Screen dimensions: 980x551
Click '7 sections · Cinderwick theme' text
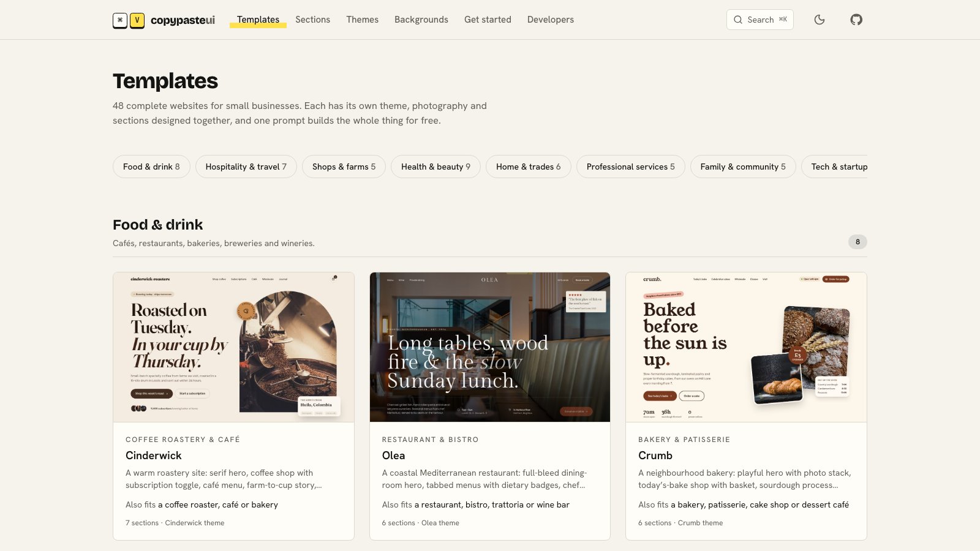(175, 523)
